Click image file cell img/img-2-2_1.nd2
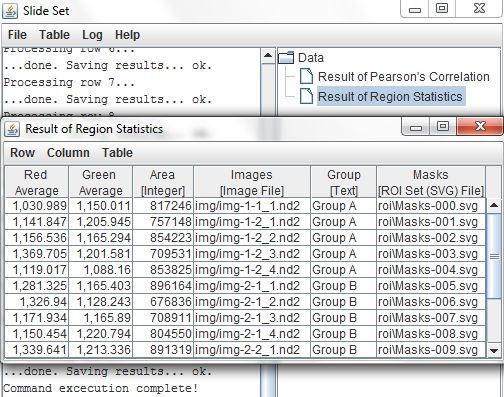This screenshot has width=504, height=397. coord(252,350)
